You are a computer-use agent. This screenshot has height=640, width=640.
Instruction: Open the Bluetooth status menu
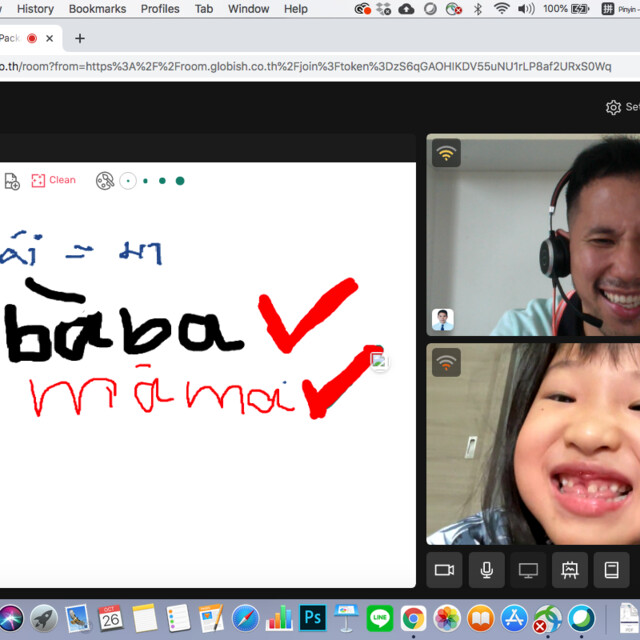477,9
